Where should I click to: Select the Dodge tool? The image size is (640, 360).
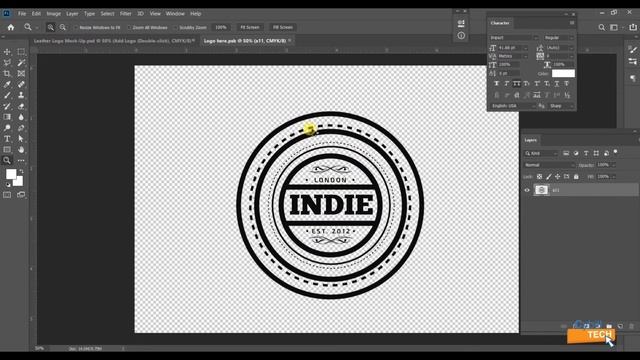(x=7, y=128)
